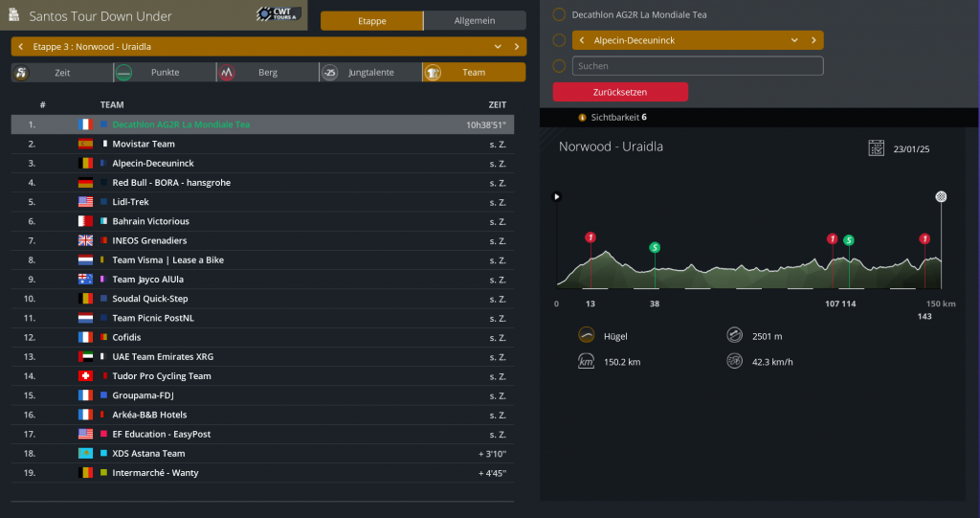Switch to the Allgemein tab
This screenshot has height=518, width=980.
[475, 20]
